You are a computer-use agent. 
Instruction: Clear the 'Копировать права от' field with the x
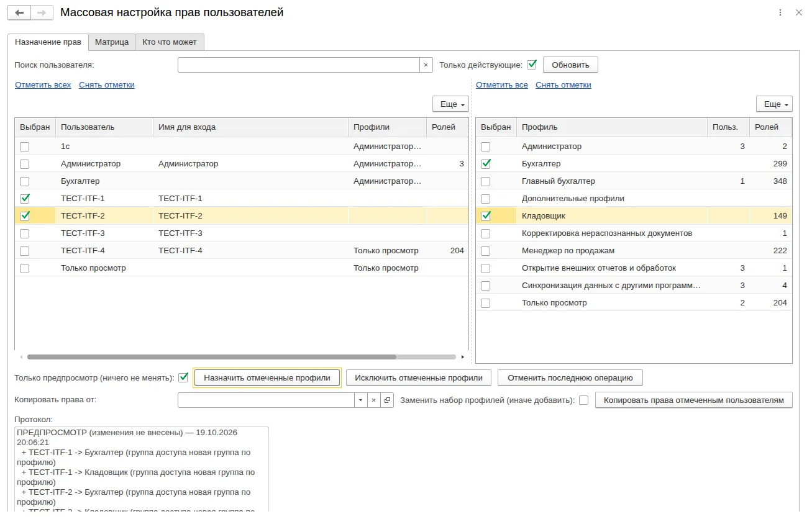pos(373,400)
